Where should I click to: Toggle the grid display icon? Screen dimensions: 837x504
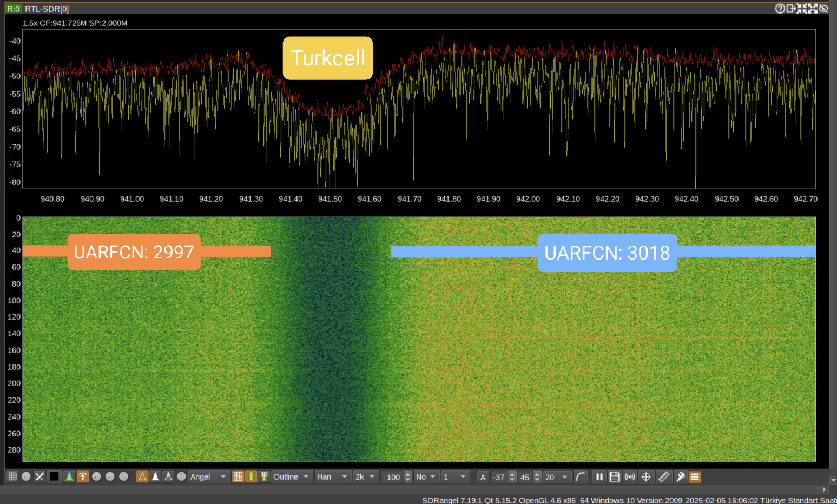(12, 476)
